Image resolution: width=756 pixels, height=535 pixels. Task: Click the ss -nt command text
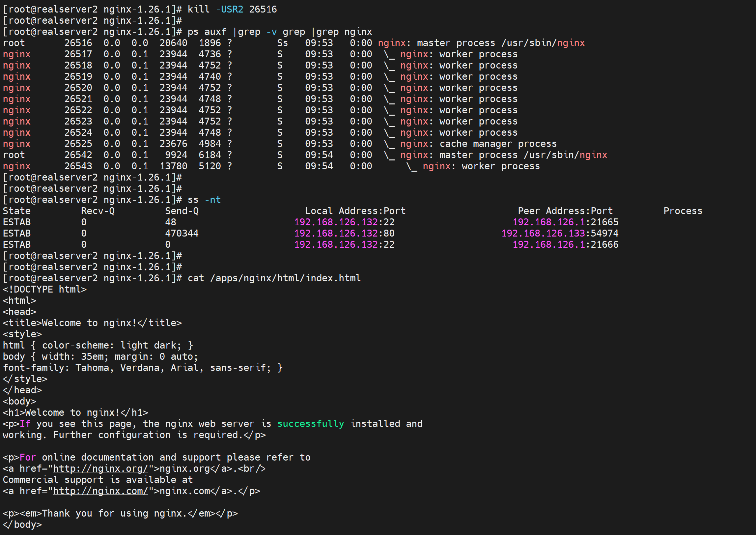click(204, 200)
